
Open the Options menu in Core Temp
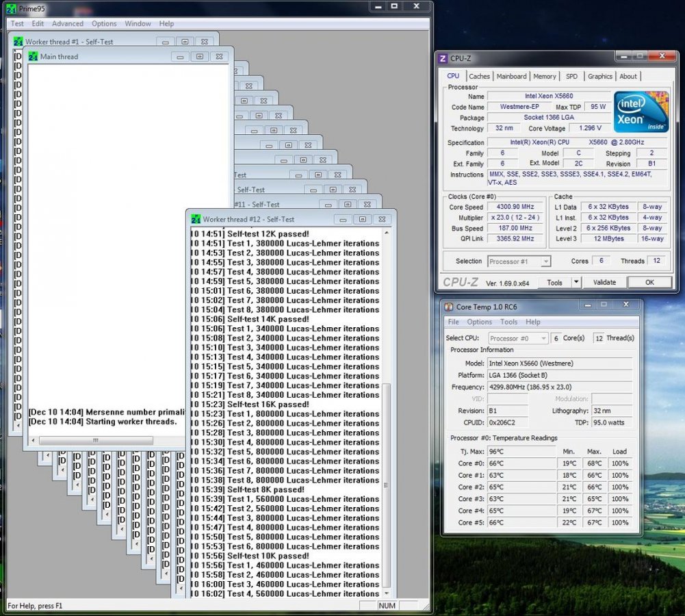tap(479, 322)
